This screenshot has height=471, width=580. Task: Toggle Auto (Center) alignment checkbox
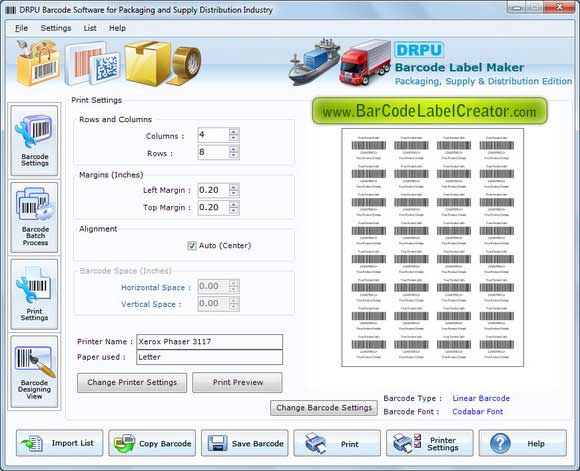[x=192, y=246]
